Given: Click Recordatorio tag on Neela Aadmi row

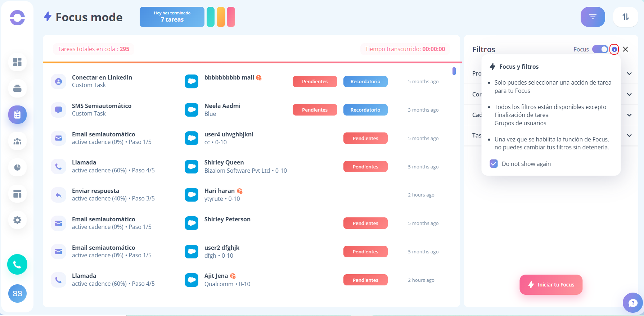Looking at the screenshot, I should [365, 110].
